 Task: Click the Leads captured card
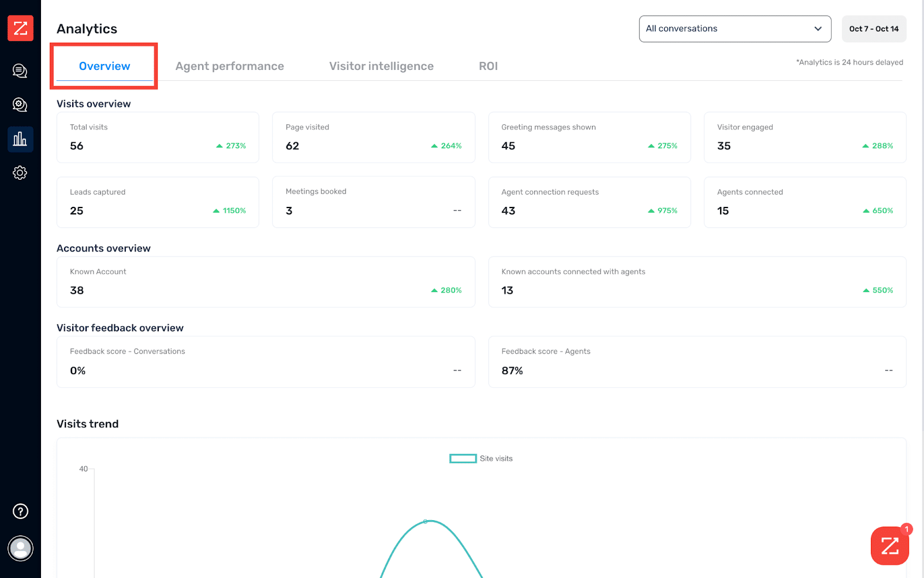point(158,202)
